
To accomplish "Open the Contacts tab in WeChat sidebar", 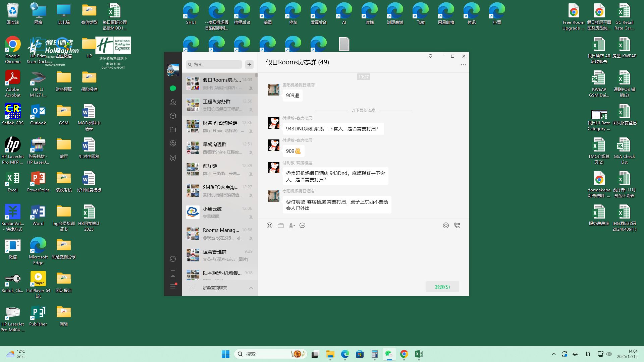I will click(173, 102).
